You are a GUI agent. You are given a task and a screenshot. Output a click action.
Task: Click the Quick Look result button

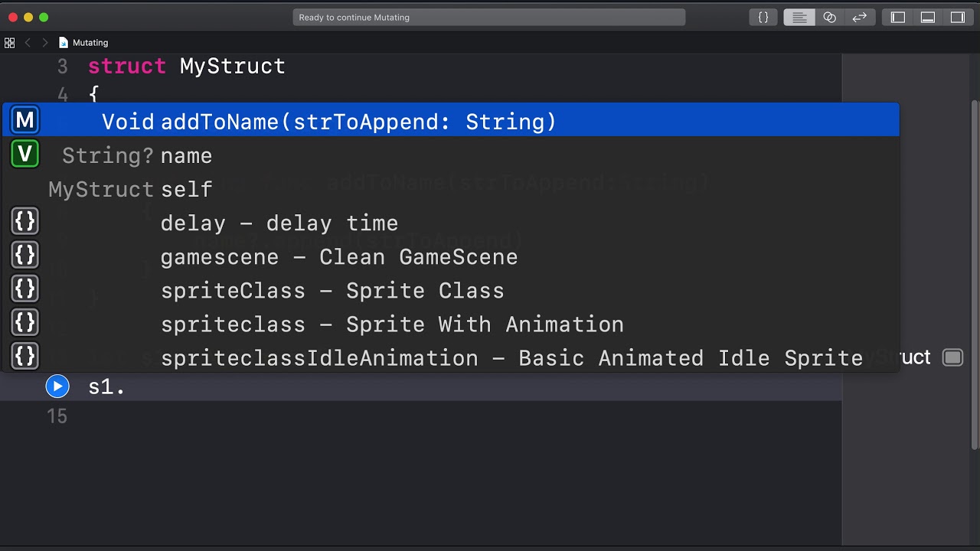[952, 357]
